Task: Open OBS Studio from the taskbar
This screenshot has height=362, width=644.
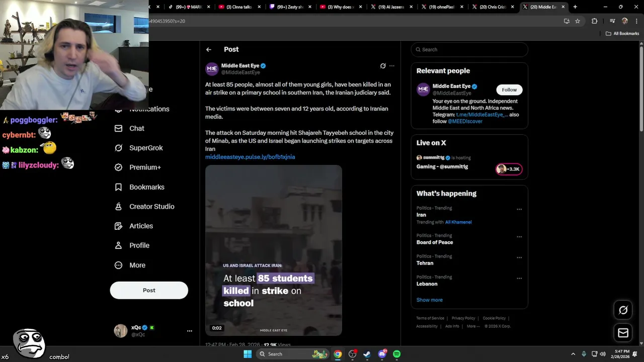Action: pos(353,354)
